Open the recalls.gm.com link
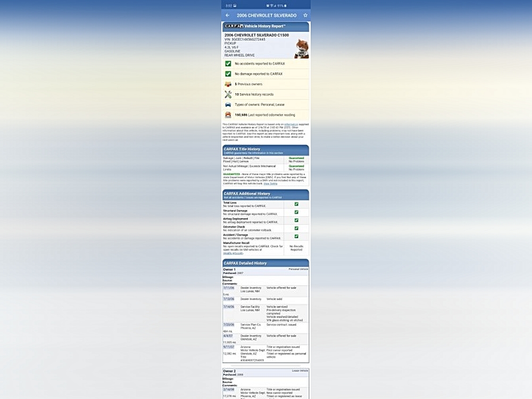Viewport: 532px width, 399px height. 233,253
